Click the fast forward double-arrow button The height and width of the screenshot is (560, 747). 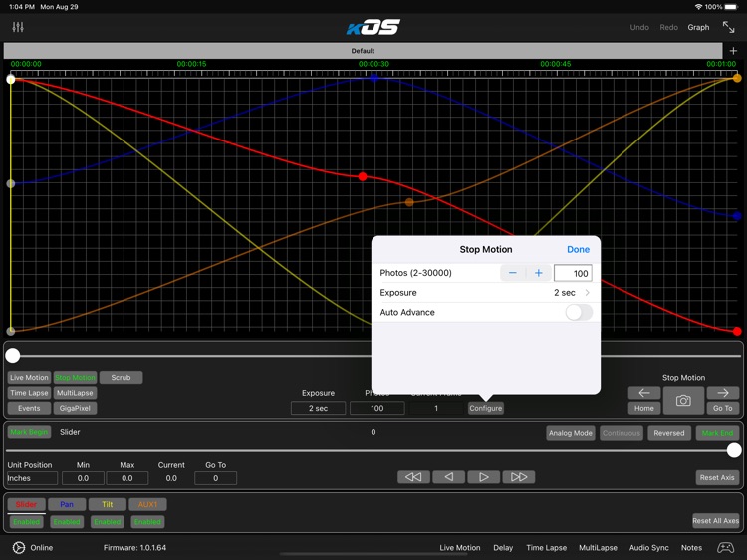(518, 477)
